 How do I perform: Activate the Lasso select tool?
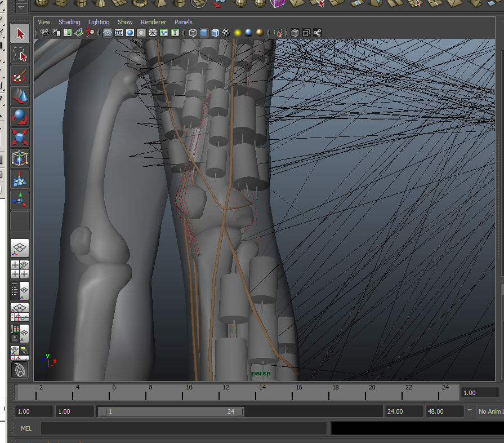[20, 54]
